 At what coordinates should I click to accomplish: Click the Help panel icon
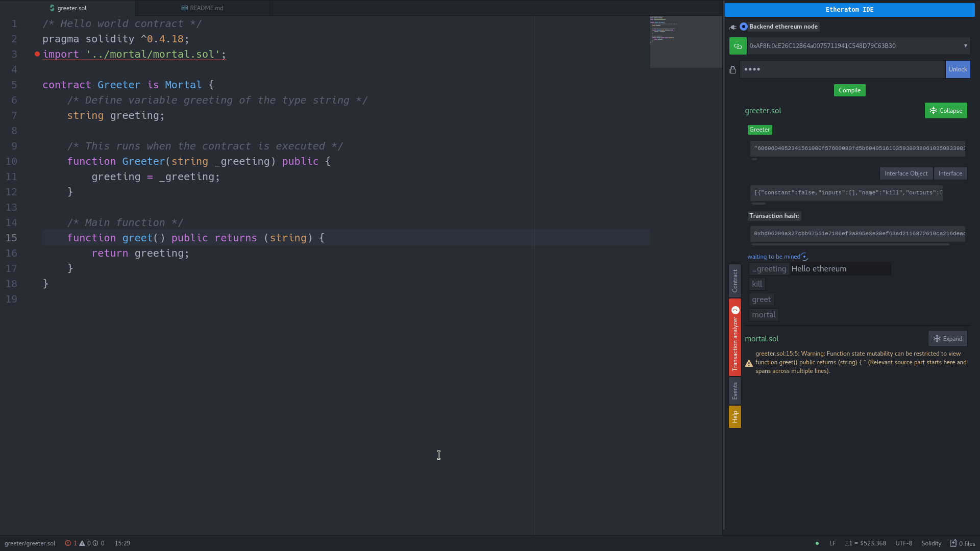735,416
